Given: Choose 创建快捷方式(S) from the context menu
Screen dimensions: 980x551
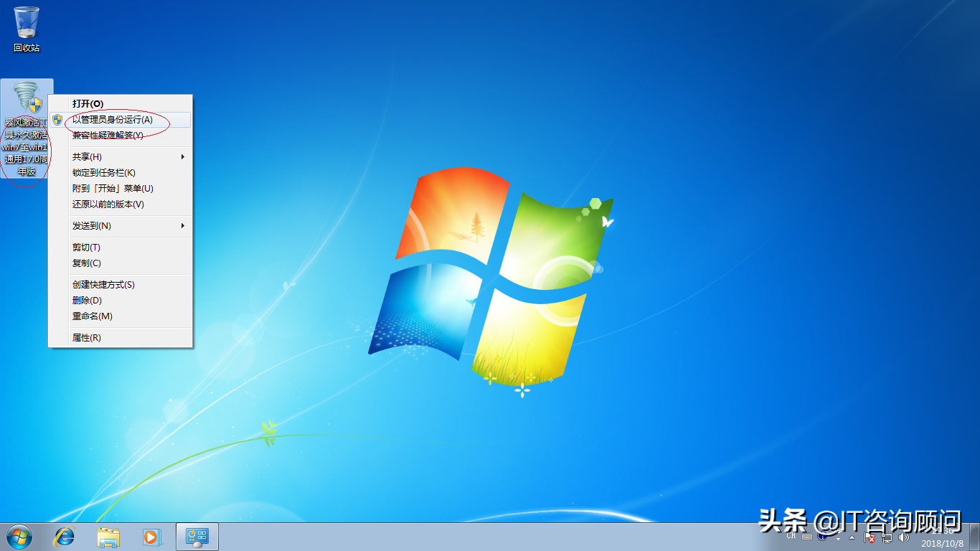Looking at the screenshot, I should pos(120,284).
